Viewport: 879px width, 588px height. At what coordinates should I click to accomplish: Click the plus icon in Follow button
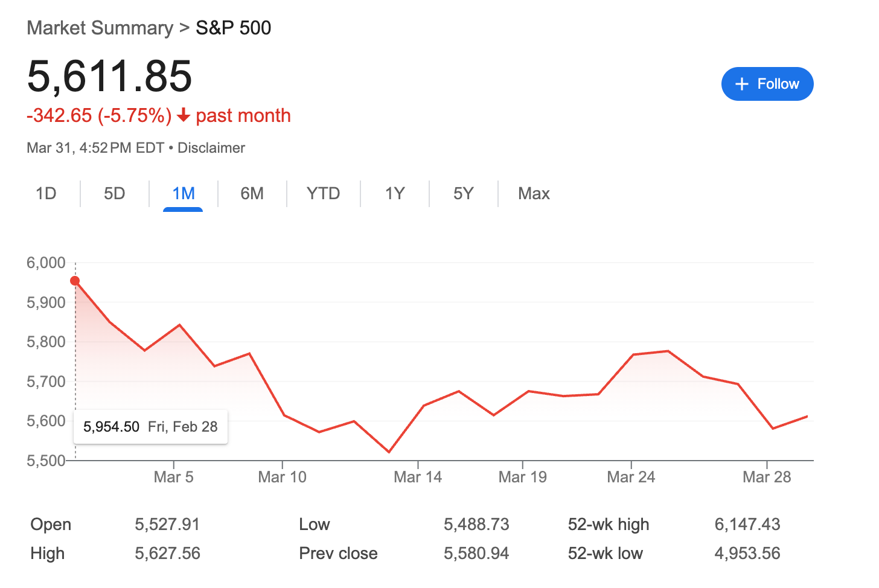742,84
